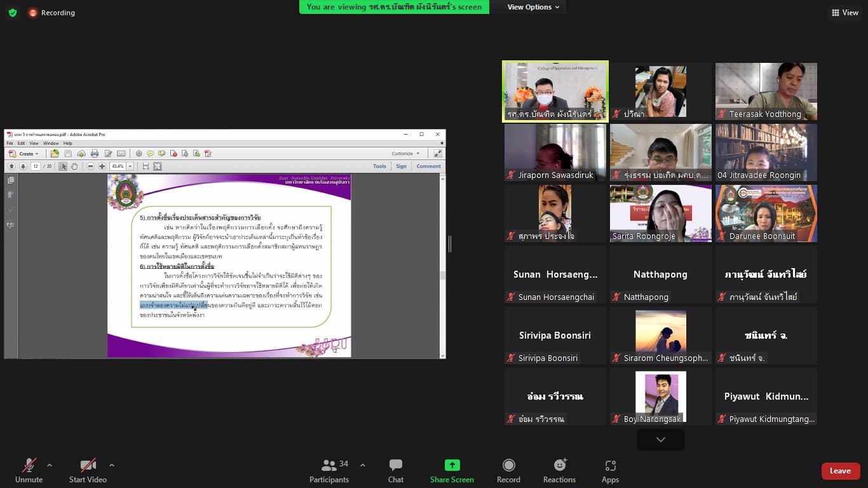Open the Chat panel
Image resolution: width=868 pixels, height=488 pixels.
[396, 470]
